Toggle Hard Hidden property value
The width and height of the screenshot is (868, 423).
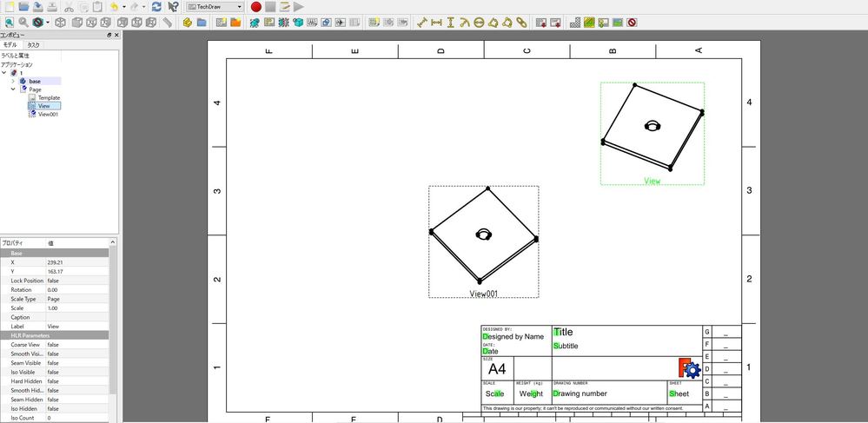77,381
